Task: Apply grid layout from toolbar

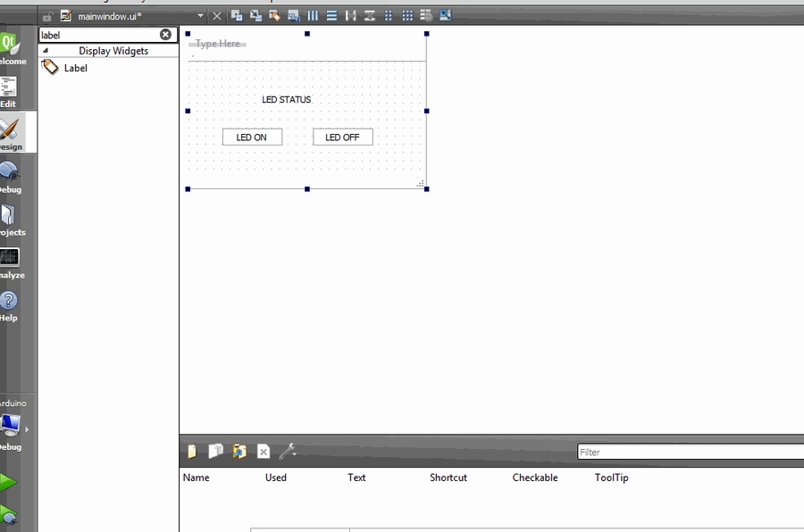Action: point(407,16)
